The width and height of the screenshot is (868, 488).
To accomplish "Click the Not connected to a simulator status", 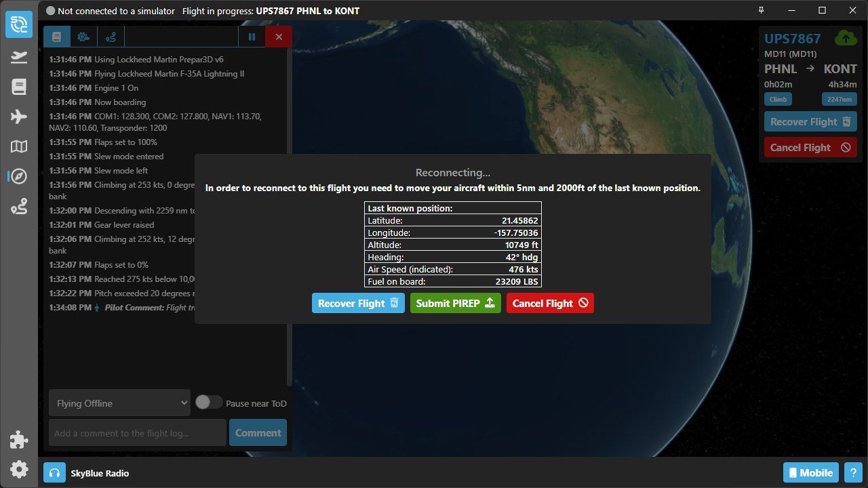I will tap(111, 11).
